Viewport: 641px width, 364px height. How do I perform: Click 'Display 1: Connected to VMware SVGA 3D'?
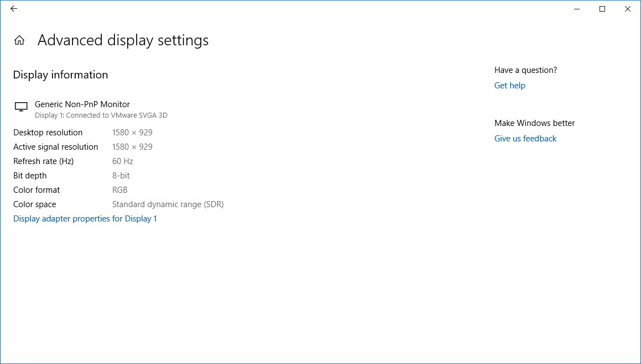click(x=101, y=115)
